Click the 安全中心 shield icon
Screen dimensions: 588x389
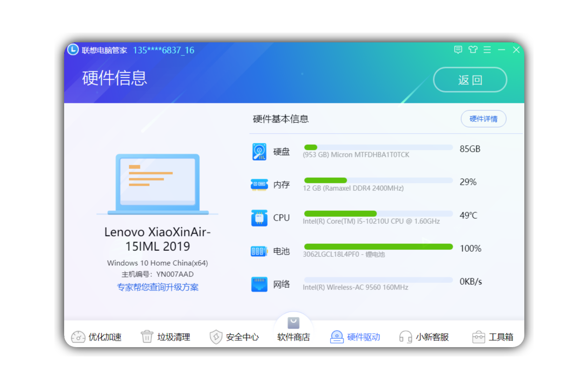216,337
